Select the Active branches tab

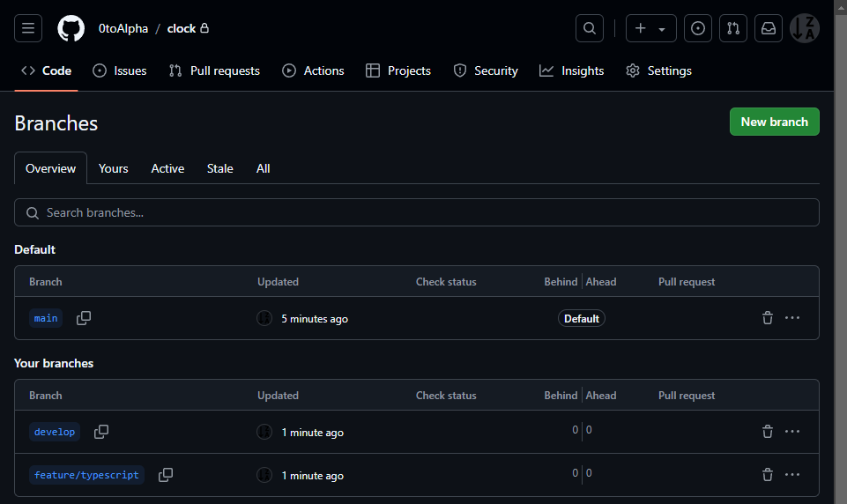pos(167,168)
